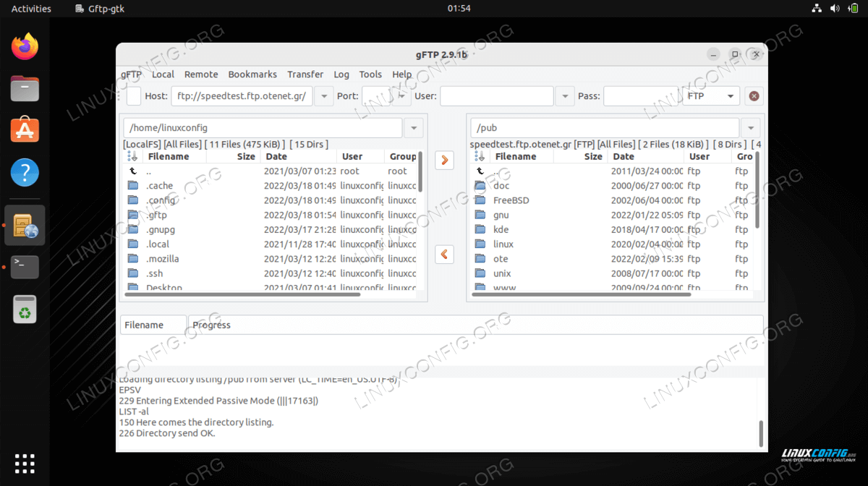
Task: Click into the Pass input field
Action: (x=641, y=96)
